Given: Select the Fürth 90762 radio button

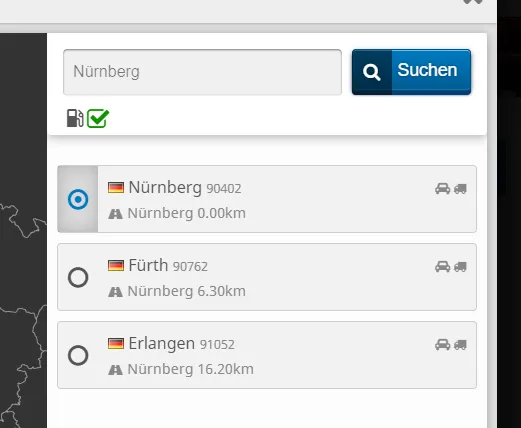Looking at the screenshot, I should pos(78,277).
